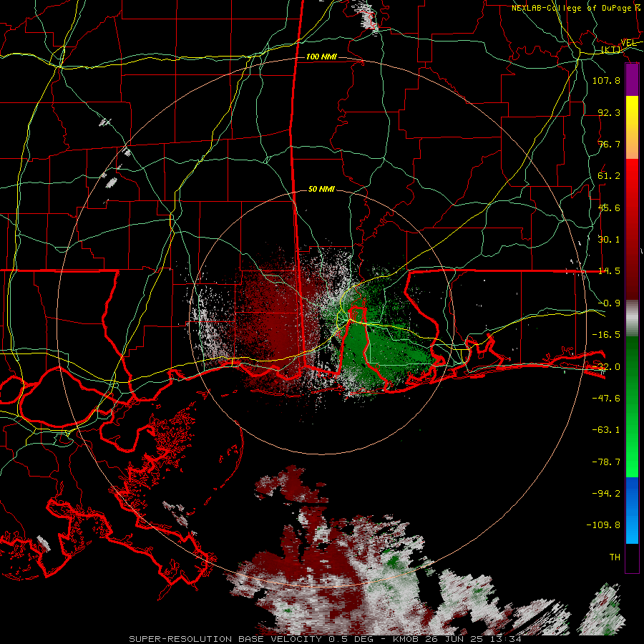
Task: Click the [KT] units label
Action: [611, 49]
